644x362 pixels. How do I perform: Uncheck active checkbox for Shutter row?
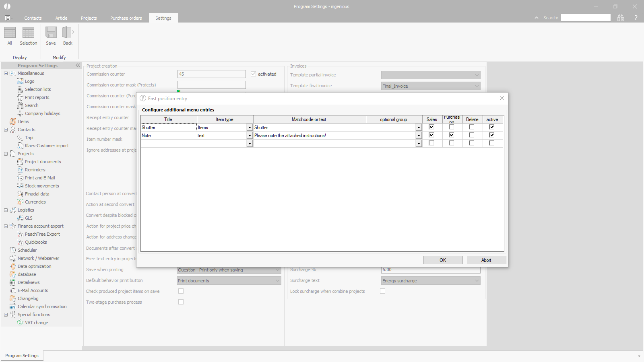tap(491, 127)
